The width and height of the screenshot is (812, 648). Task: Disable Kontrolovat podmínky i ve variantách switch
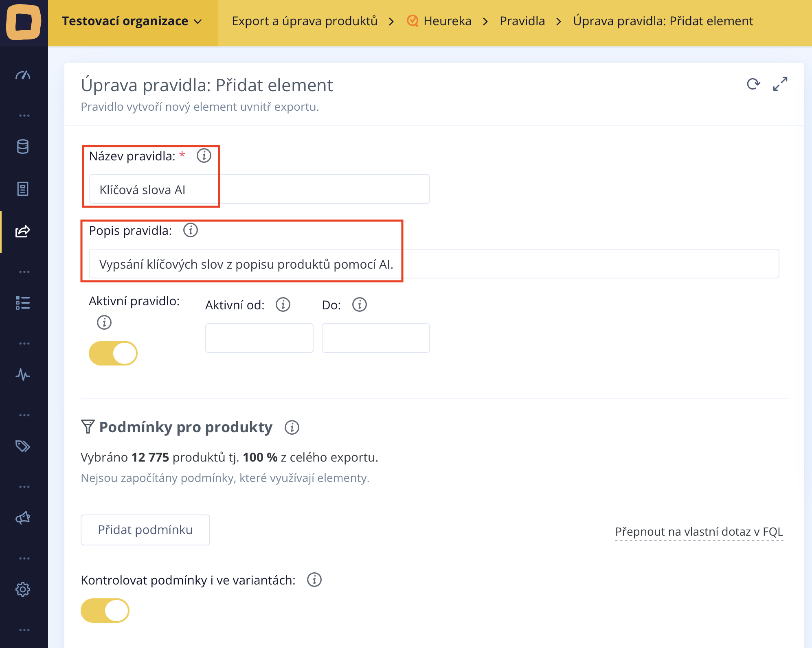pos(105,611)
